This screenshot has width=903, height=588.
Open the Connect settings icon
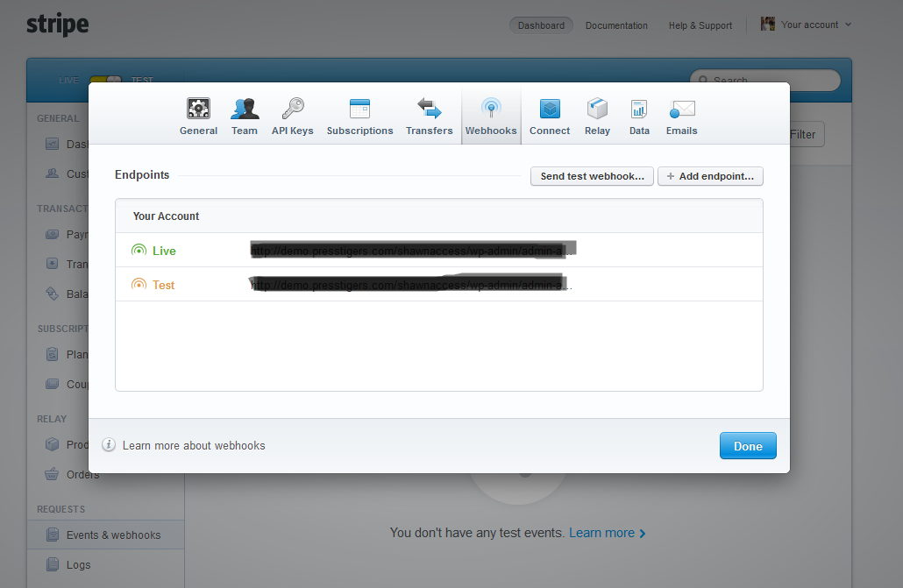pyautogui.click(x=550, y=109)
